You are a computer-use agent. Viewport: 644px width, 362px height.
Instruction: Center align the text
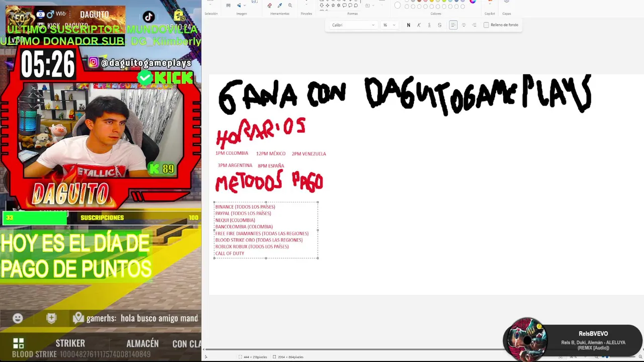click(463, 25)
